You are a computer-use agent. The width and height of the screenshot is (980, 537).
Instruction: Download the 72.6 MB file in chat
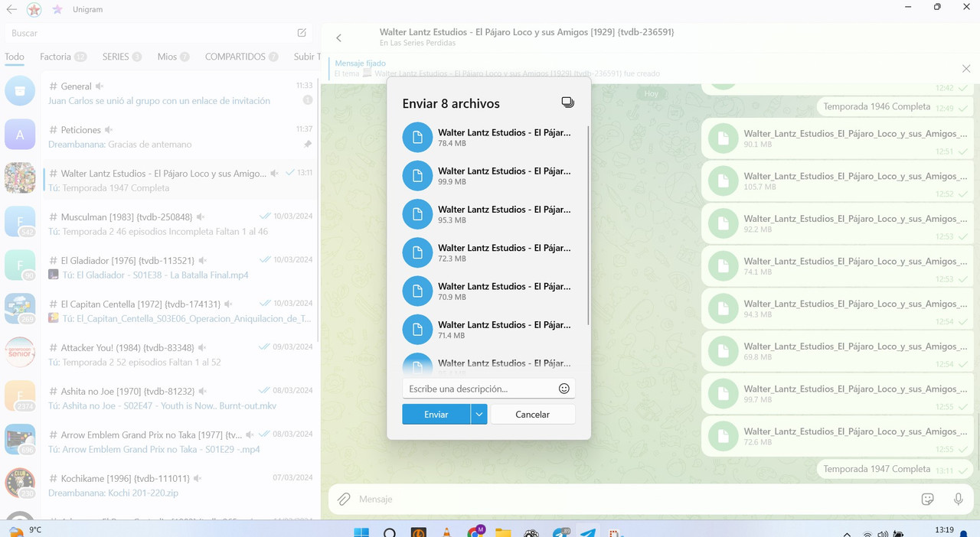point(723,437)
